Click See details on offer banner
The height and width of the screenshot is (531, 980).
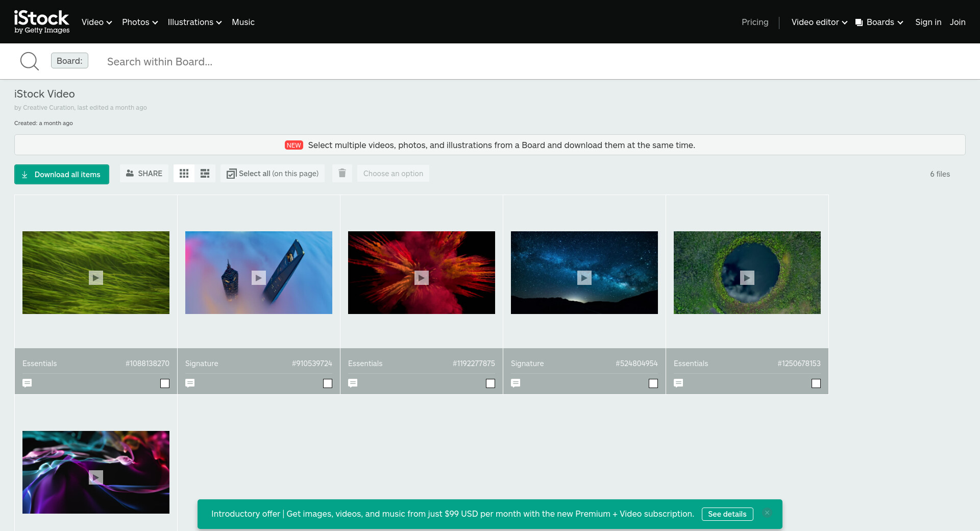727,514
